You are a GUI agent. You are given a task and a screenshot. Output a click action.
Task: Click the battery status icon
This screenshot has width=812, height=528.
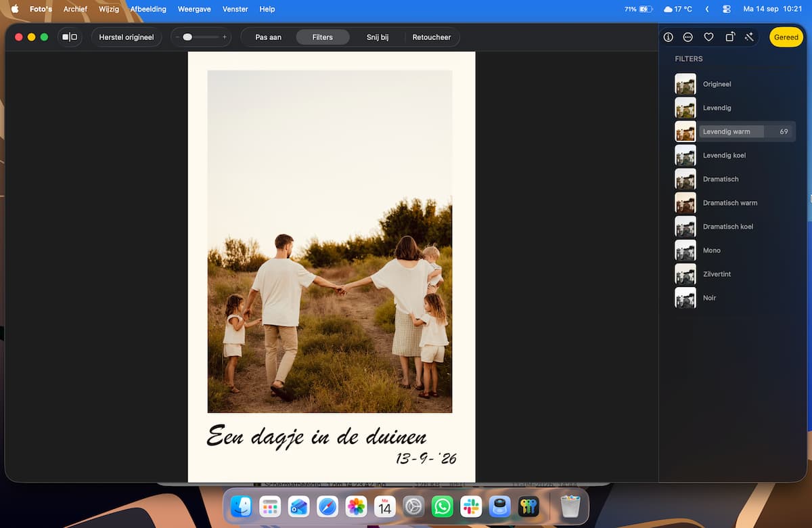(x=646, y=9)
